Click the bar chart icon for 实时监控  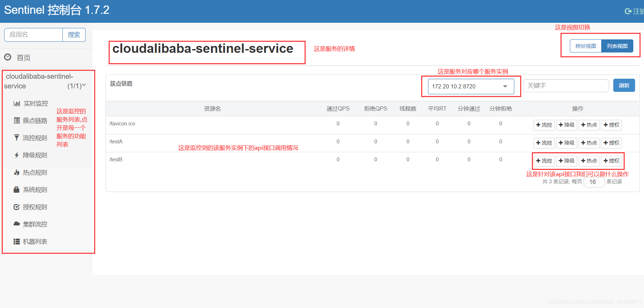coord(17,103)
